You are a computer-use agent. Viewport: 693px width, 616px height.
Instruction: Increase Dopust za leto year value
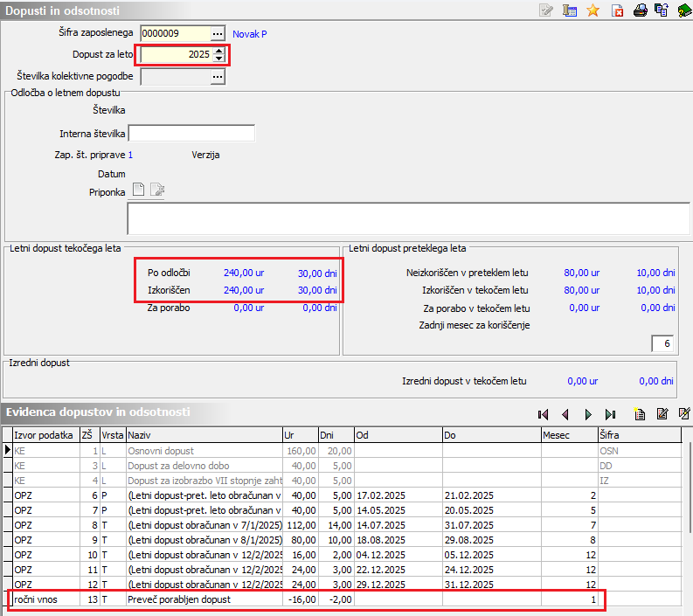click(218, 50)
